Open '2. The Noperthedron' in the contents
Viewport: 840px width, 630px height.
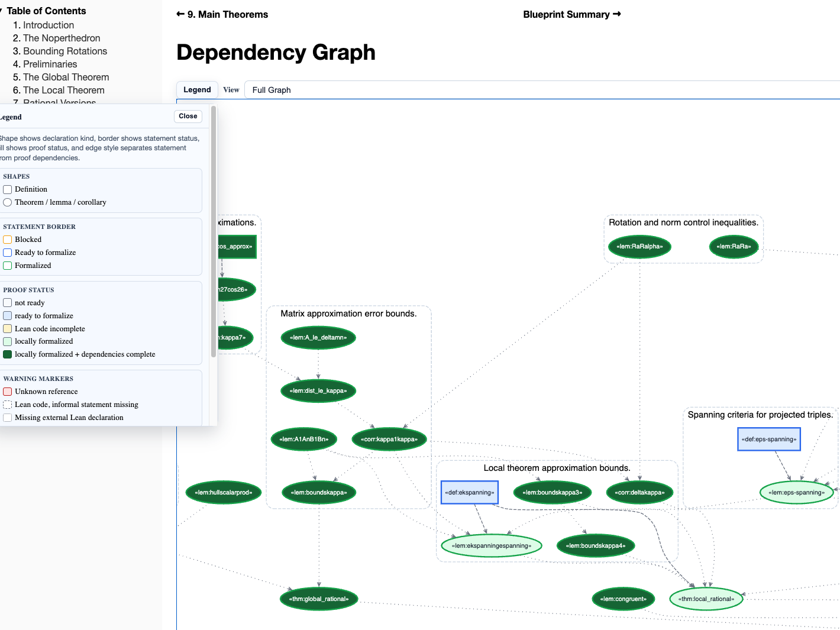pos(61,38)
